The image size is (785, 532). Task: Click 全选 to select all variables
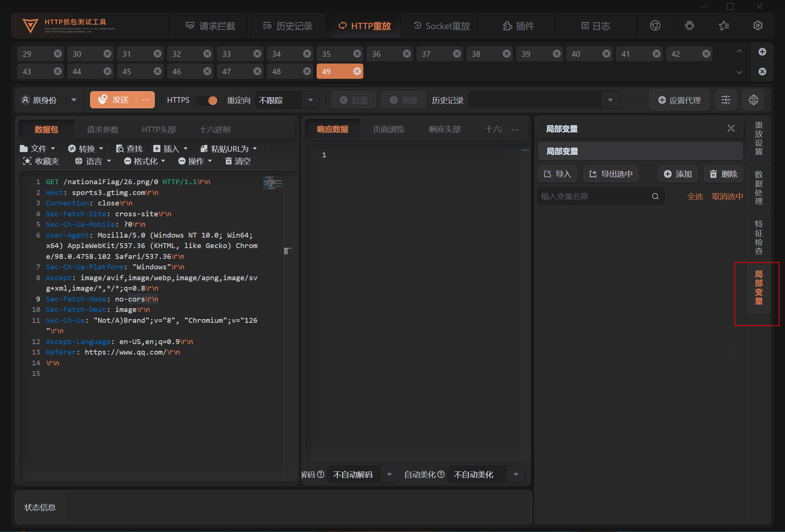695,197
